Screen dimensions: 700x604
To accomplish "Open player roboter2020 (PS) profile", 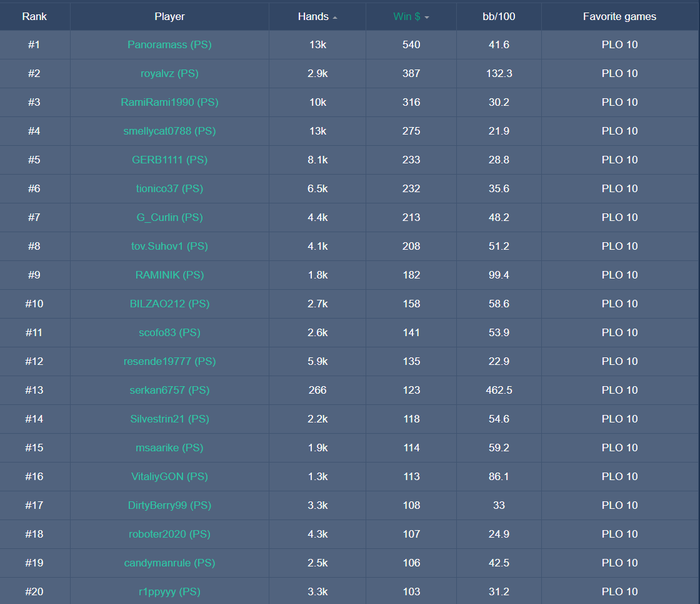I will click(x=170, y=534).
